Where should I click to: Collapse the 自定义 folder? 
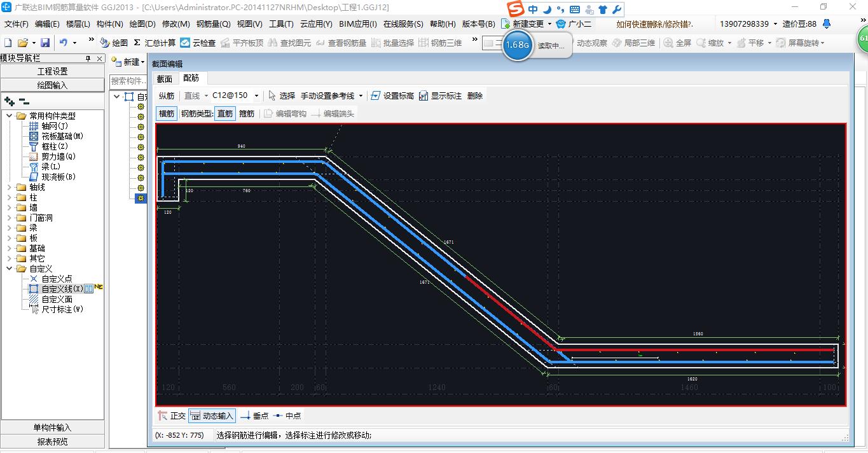pos(10,268)
